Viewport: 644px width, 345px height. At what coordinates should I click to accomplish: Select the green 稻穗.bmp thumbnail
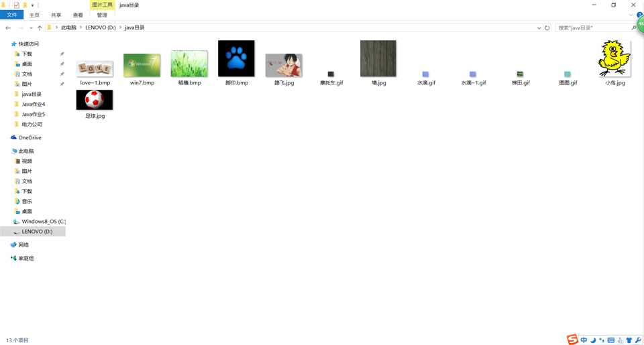point(189,64)
